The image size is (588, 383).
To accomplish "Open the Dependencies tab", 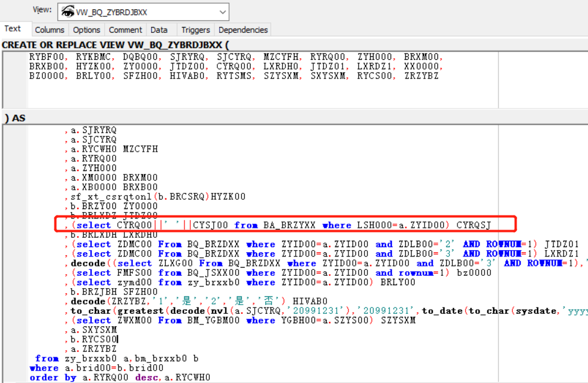I will tap(243, 30).
